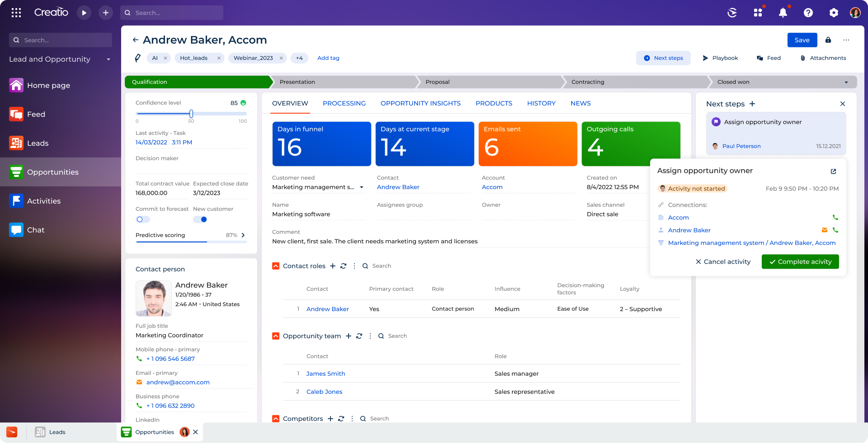Open the Chat section in the sidebar

coord(36,230)
